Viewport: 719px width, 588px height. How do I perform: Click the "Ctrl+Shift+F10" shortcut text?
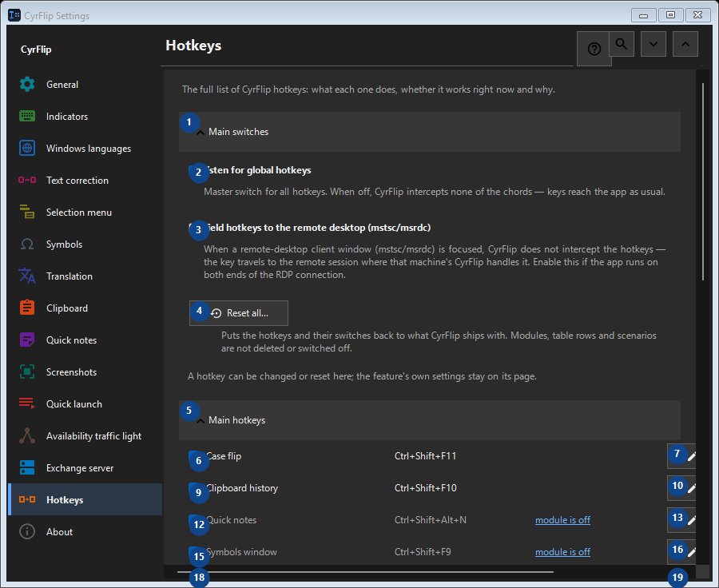point(426,488)
